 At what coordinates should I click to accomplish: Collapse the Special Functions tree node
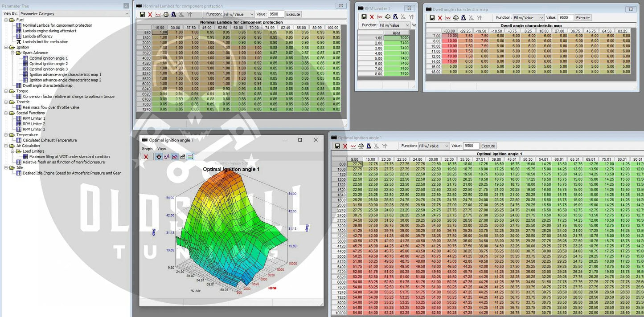[x=7, y=113]
